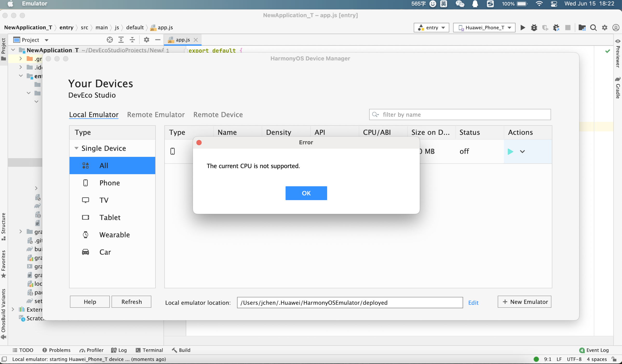The height and width of the screenshot is (364, 622).
Task: Click the filter by name field
Action: (x=460, y=115)
